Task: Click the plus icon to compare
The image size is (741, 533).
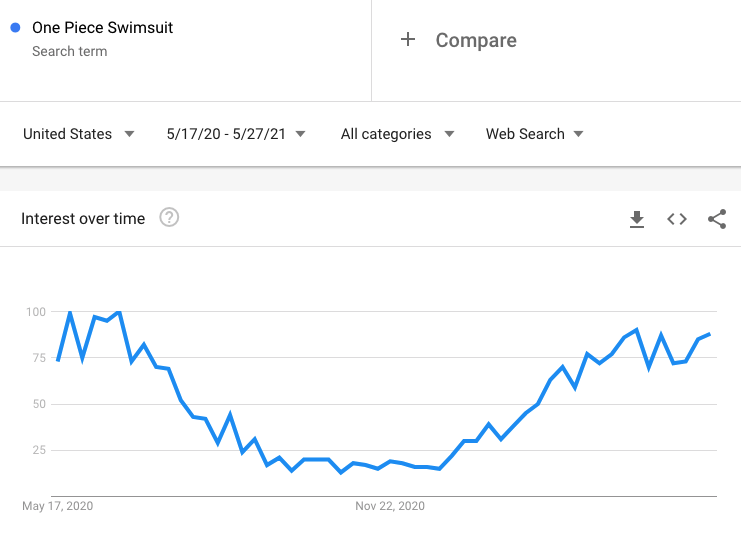Action: (407, 40)
